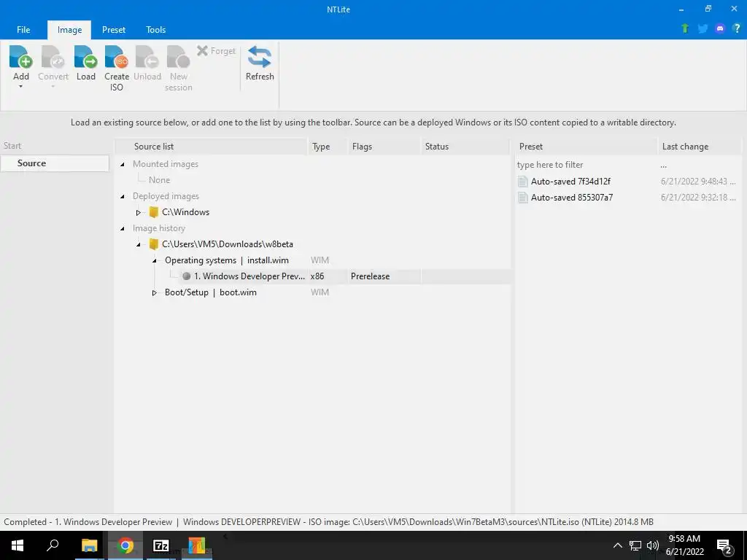This screenshot has width=747, height=560.
Task: Open File Explorer from taskbar
Action: (x=89, y=545)
